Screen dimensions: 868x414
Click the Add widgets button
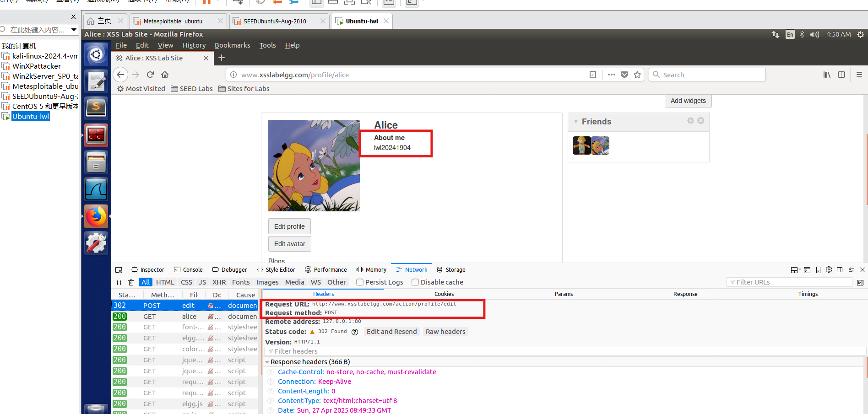688,101
